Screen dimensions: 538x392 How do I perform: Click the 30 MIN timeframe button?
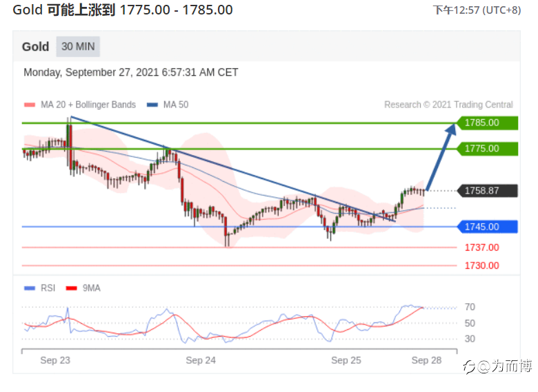78,47
